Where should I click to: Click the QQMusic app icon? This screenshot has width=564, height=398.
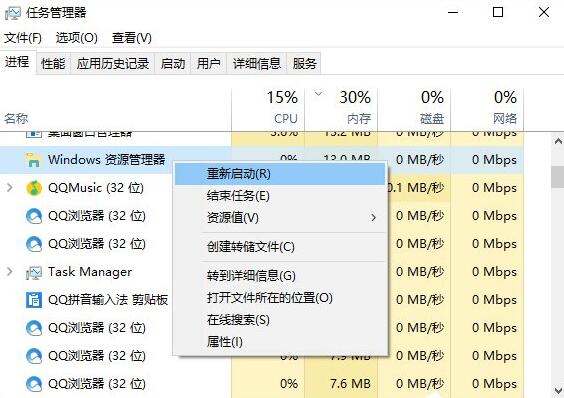(34, 188)
